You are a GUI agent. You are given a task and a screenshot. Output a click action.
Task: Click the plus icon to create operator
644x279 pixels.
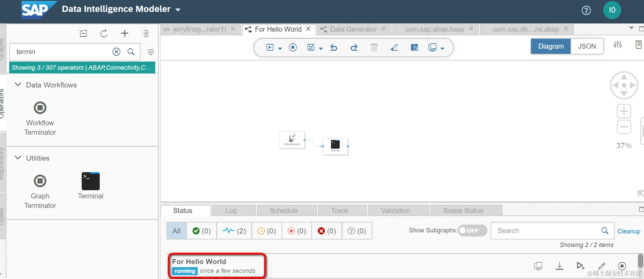(125, 33)
